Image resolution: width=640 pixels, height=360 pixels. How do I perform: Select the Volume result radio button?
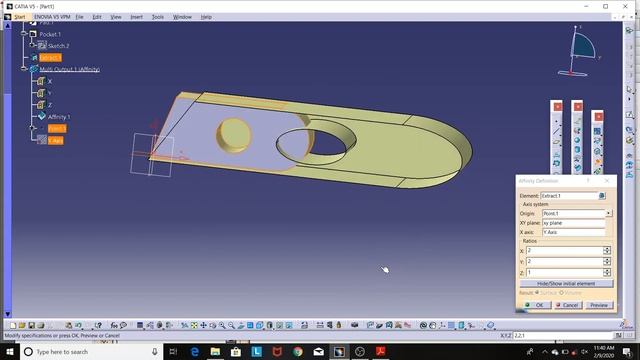561,293
